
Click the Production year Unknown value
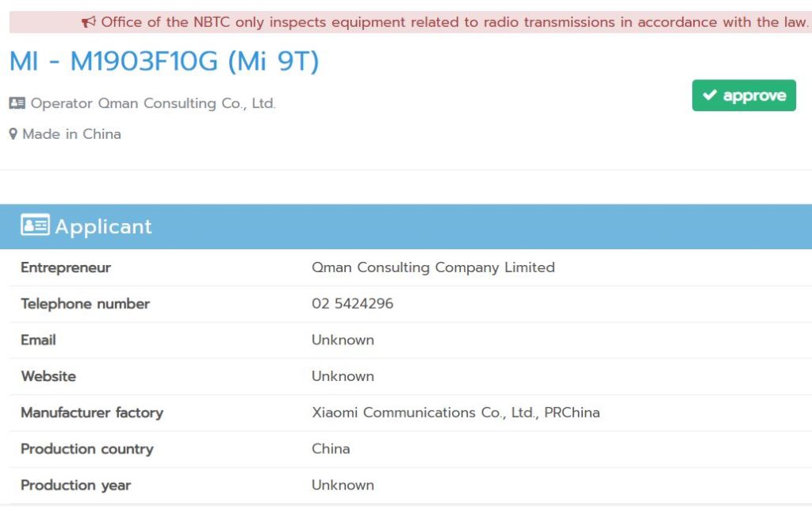343,486
